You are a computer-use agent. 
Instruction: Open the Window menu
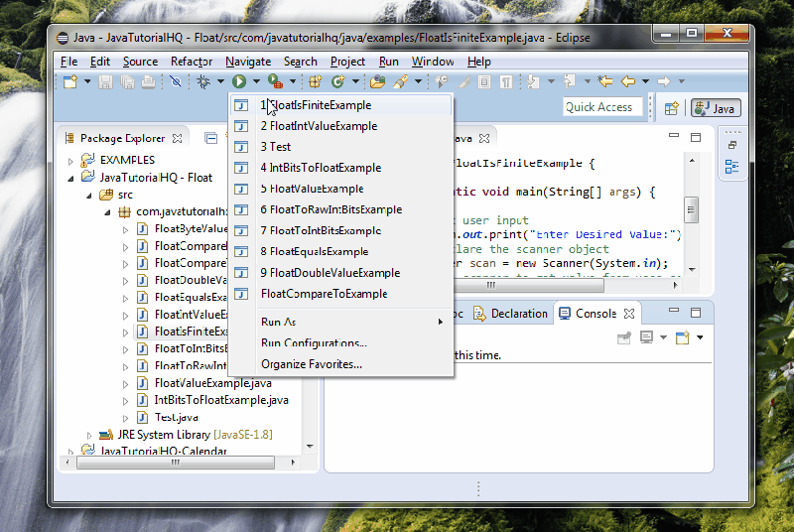[x=433, y=62]
